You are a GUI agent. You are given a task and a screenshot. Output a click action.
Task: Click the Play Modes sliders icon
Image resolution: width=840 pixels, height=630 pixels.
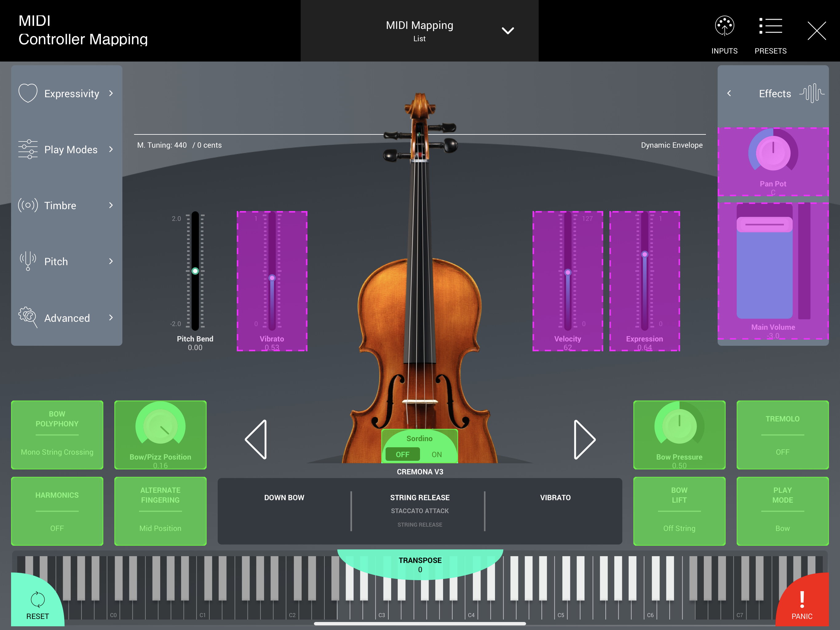pos(28,149)
